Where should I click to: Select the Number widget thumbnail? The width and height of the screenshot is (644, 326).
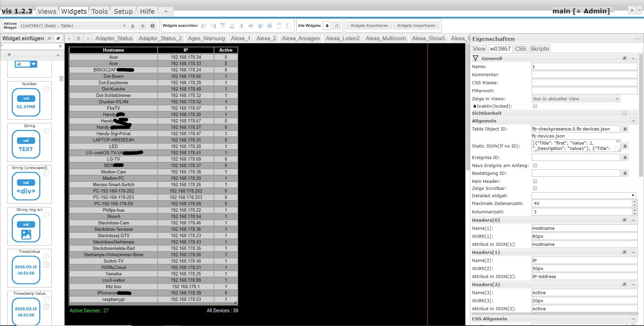pos(30,100)
